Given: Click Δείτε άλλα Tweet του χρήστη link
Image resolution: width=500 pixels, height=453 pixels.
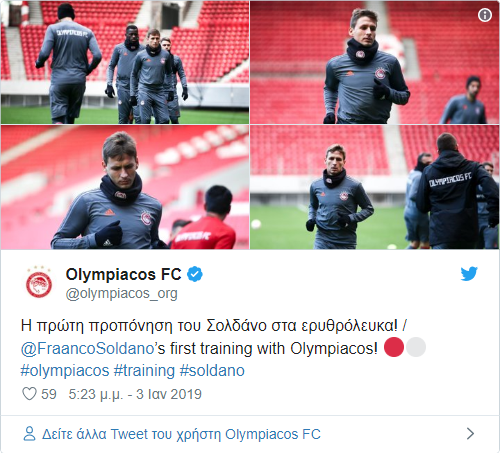Looking at the screenshot, I should [181, 434].
